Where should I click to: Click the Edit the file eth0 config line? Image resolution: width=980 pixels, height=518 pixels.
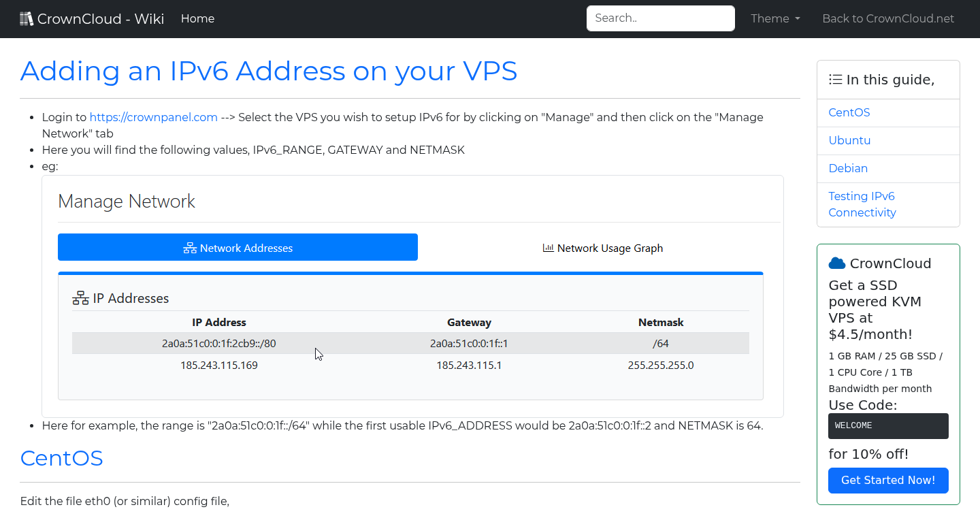[125, 502]
